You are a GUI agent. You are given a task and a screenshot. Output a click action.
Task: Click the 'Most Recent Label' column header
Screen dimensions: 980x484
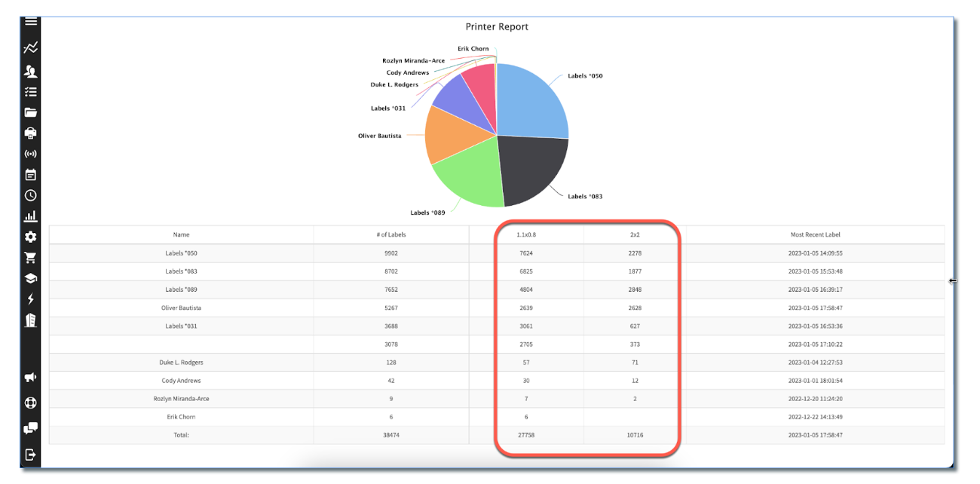pos(815,234)
